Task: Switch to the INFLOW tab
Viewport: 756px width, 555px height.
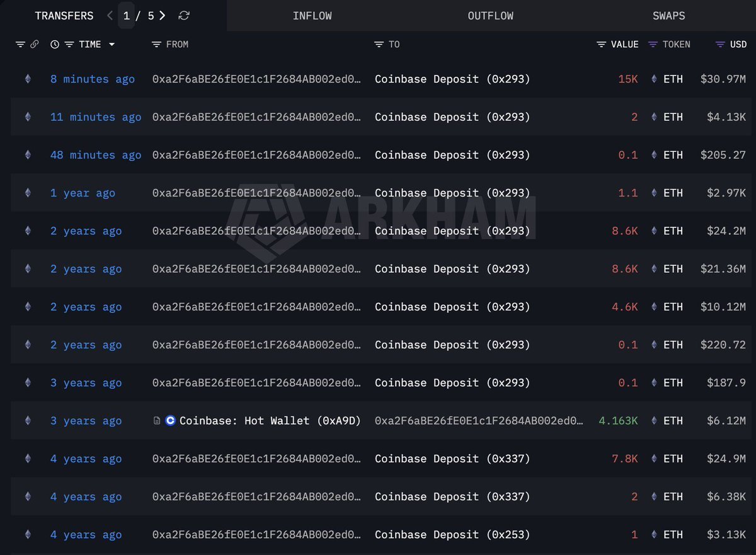Action: tap(312, 15)
